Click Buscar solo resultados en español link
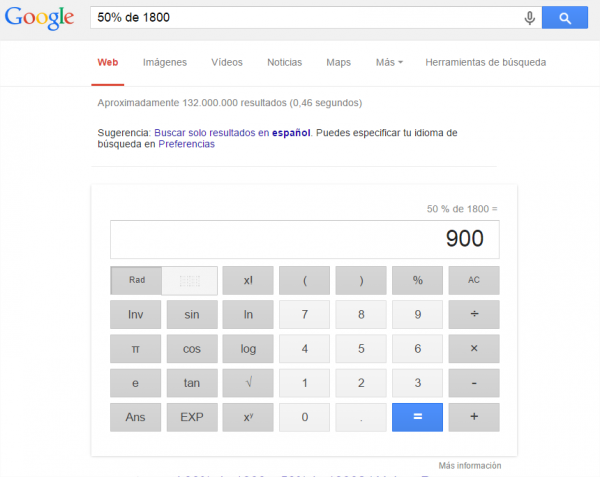Viewport: 600px width, 477px height. coord(232,131)
